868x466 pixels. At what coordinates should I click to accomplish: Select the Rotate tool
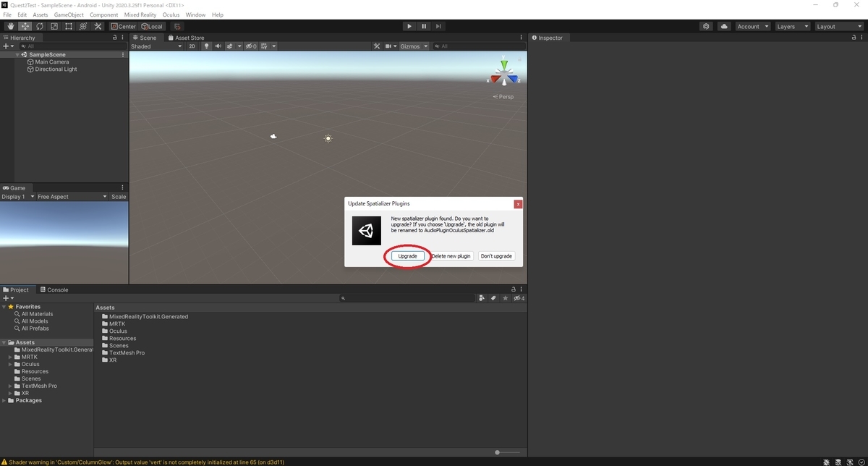40,27
